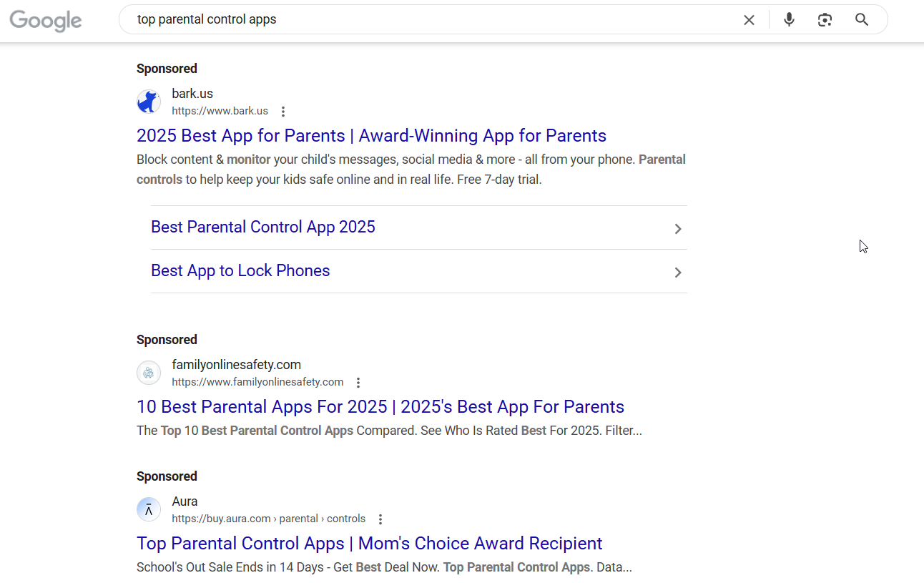Open "Best App to Lock Phones" sitelink
Screen dimensions: 924x583
(240, 271)
